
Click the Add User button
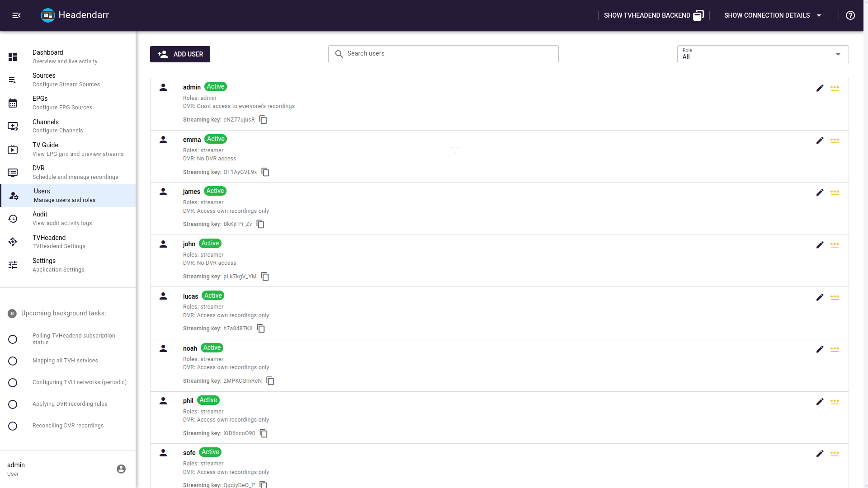[179, 54]
